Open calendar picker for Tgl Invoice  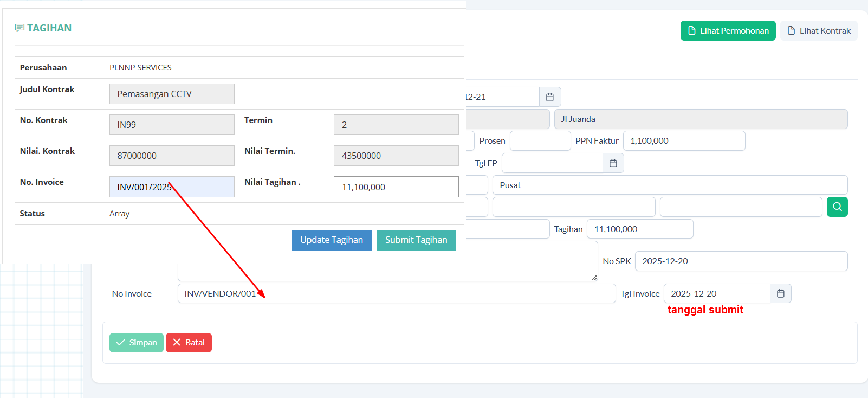coord(780,293)
